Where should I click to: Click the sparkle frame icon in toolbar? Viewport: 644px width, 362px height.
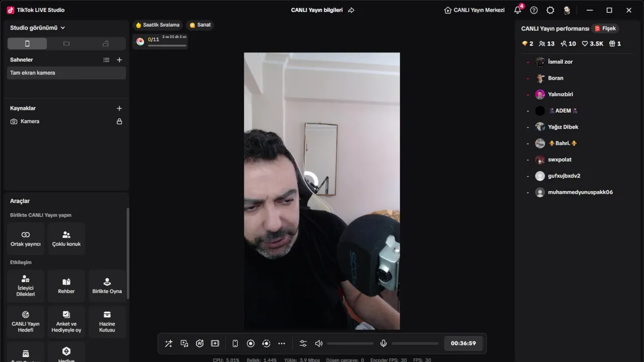coord(215,343)
